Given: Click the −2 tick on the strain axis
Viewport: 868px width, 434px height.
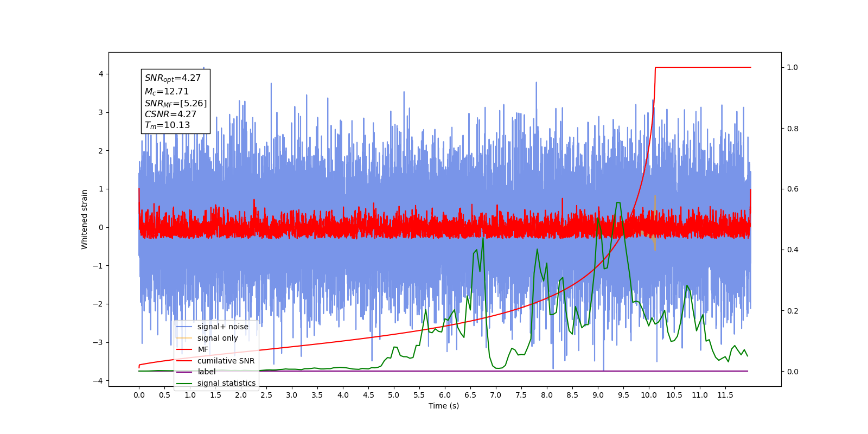Looking at the screenshot, I should [x=98, y=304].
